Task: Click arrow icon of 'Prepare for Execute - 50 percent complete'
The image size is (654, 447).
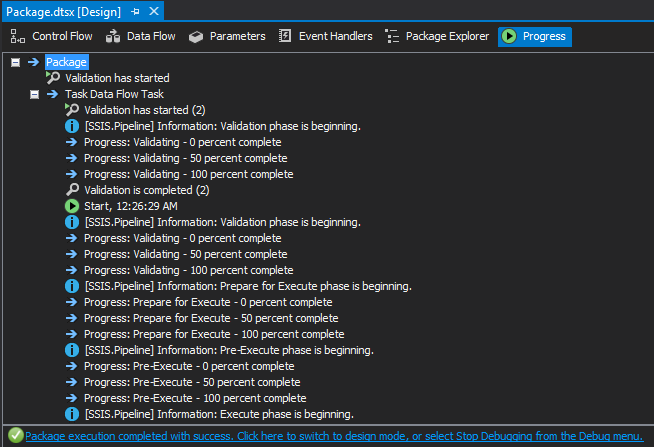Action: pos(72,318)
